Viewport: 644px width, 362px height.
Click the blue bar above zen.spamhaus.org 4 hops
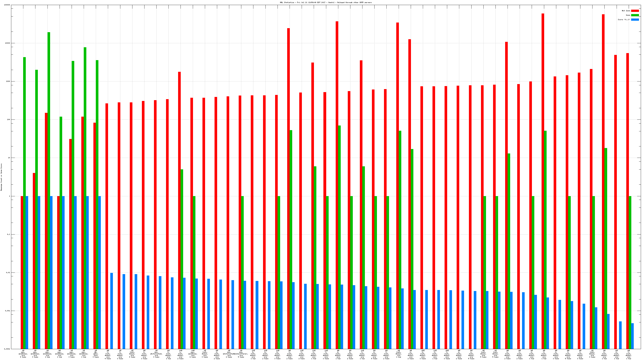[x=27, y=272]
